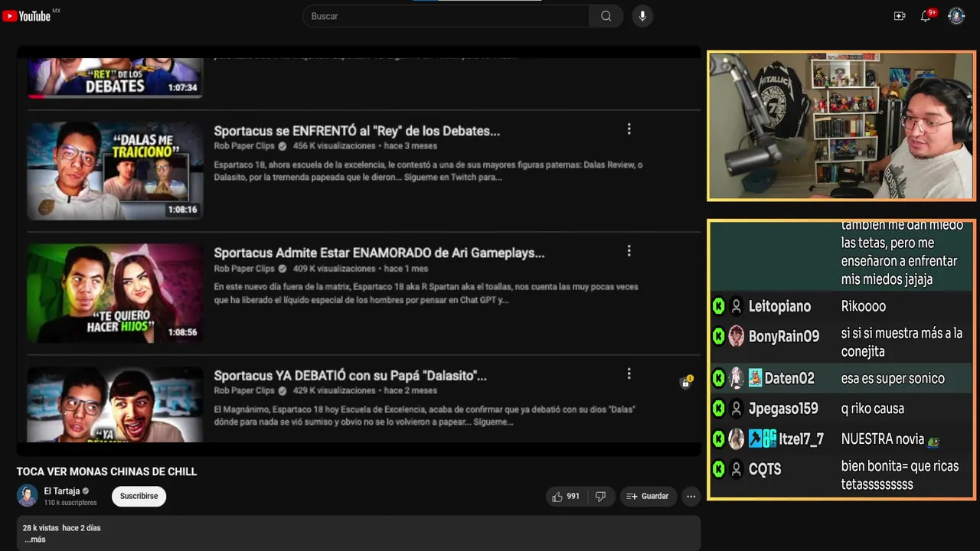Click chat message 'q riko causa'
980x551 pixels.
873,409
